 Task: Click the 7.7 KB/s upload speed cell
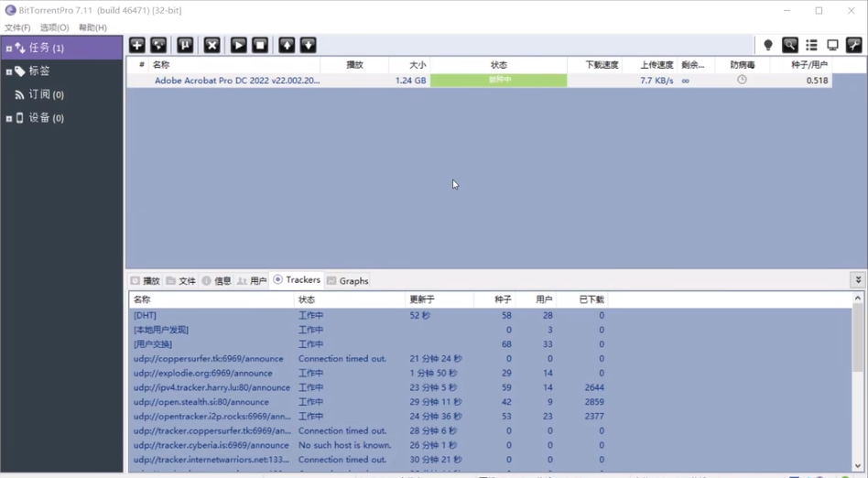(656, 81)
